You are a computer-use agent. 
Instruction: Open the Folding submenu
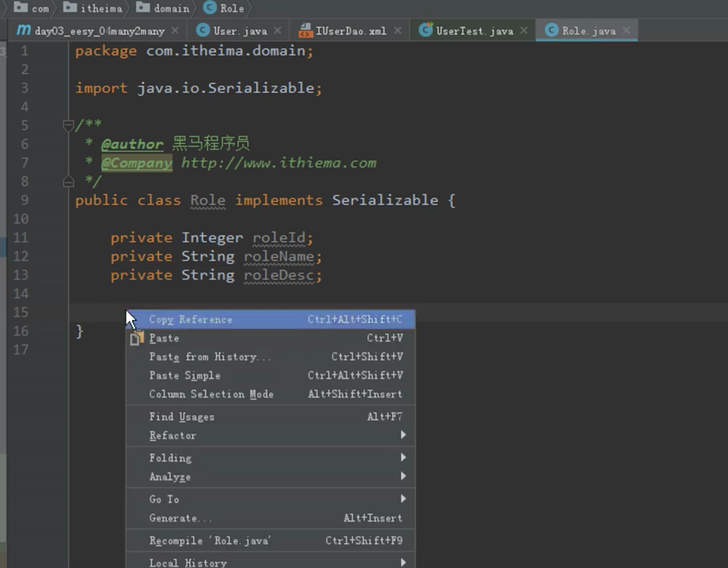[x=270, y=457]
